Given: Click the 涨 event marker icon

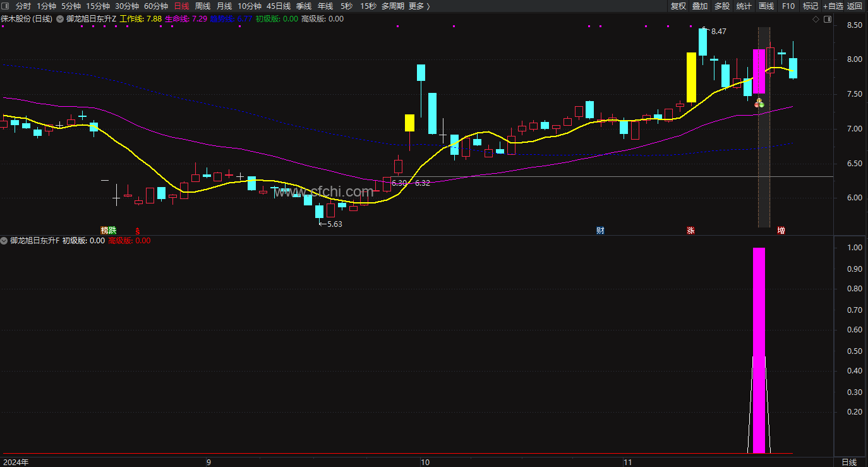Looking at the screenshot, I should 690,231.
